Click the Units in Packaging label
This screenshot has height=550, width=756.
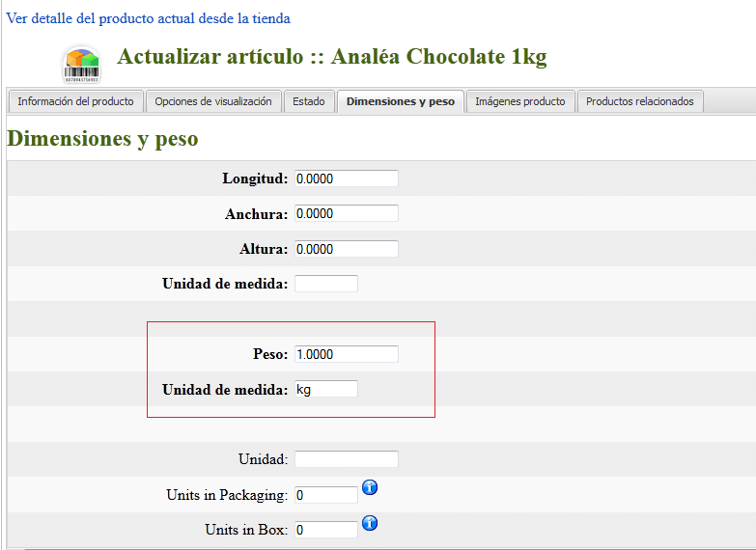[x=227, y=495]
